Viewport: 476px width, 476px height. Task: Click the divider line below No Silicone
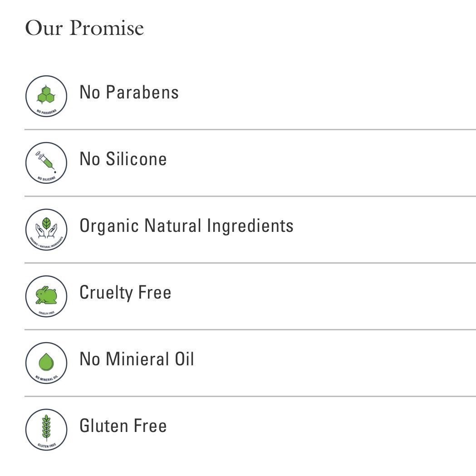tap(250, 196)
